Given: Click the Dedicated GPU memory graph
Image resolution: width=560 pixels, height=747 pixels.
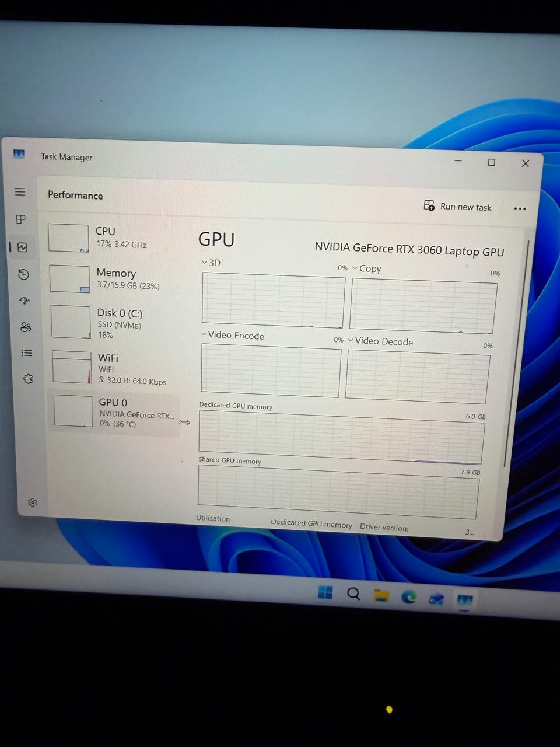Looking at the screenshot, I should pos(342,437).
